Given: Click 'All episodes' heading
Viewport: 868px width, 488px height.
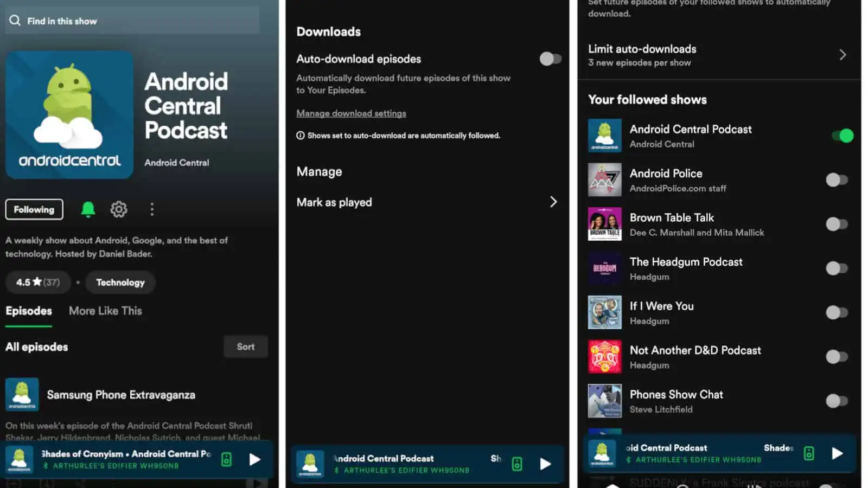Looking at the screenshot, I should tap(37, 347).
